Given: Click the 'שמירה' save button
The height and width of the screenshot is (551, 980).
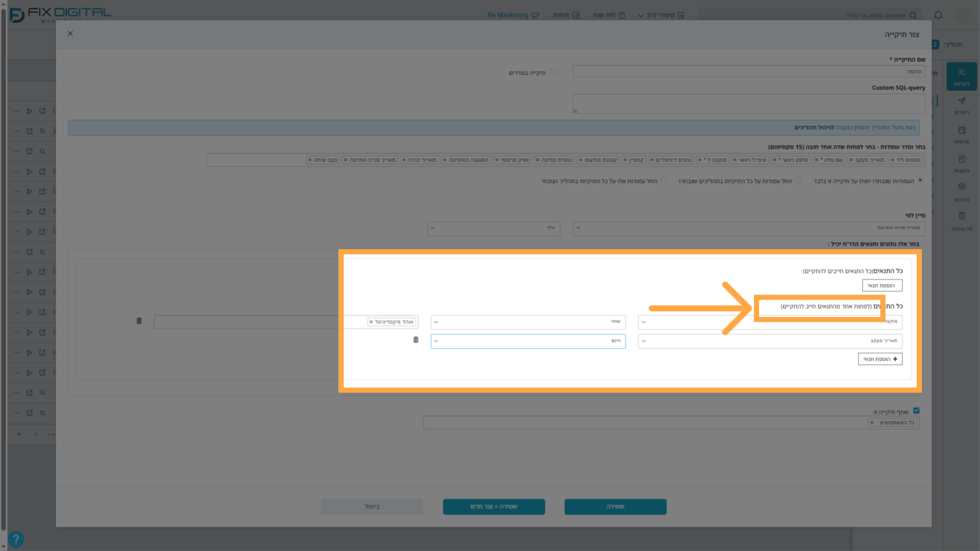Looking at the screenshot, I should [615, 507].
